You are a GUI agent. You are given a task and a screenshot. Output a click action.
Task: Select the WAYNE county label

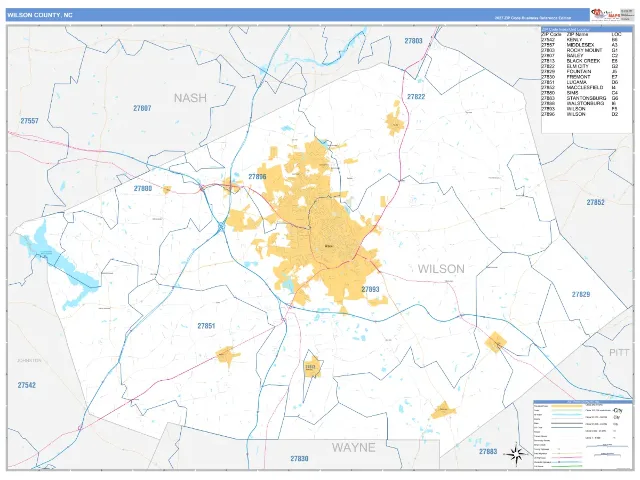coord(353,448)
